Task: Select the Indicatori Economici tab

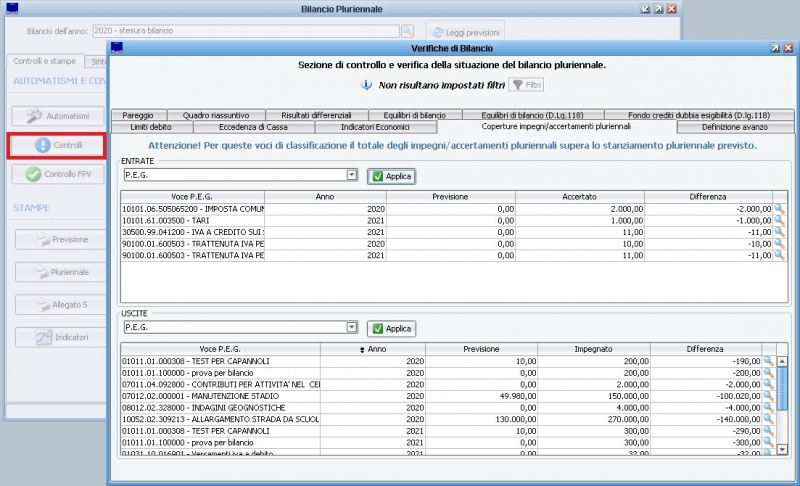Action: [376, 127]
